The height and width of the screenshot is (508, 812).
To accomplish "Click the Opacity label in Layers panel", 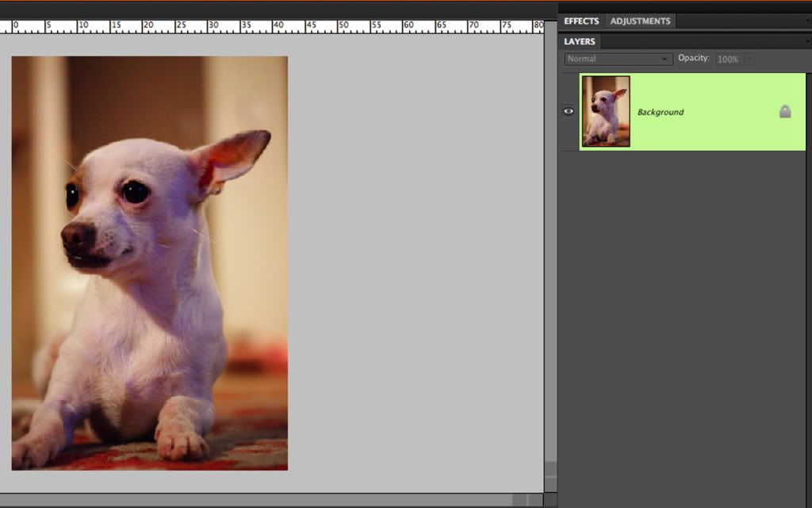I will (x=695, y=59).
